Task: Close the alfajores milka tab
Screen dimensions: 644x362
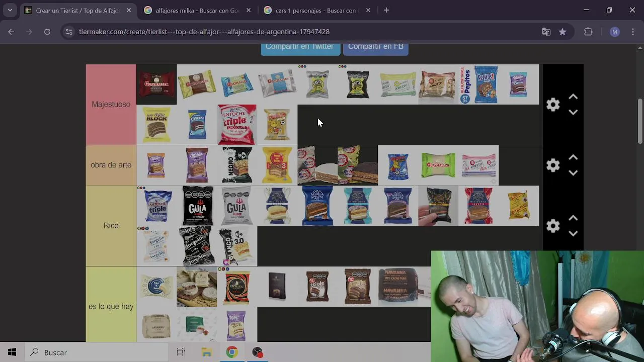Action: pos(249,10)
